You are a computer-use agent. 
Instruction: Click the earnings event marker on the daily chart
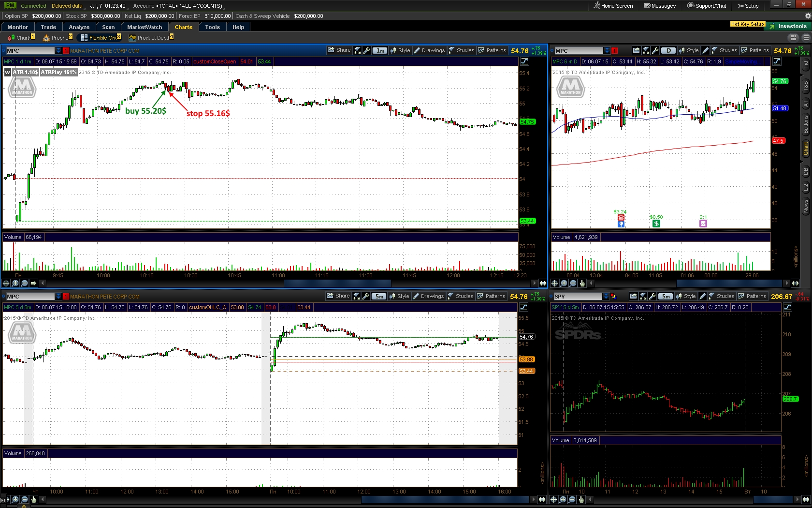[x=621, y=218]
